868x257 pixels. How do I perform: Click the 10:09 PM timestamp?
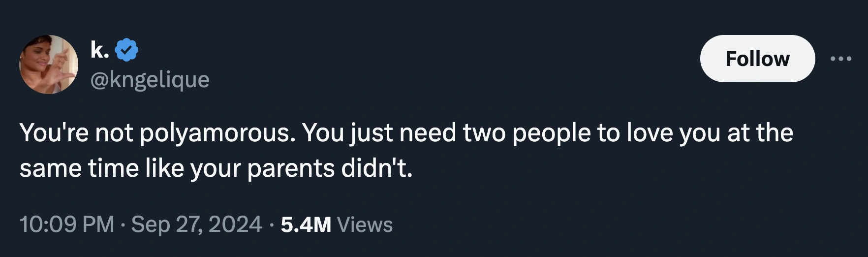click(66, 225)
